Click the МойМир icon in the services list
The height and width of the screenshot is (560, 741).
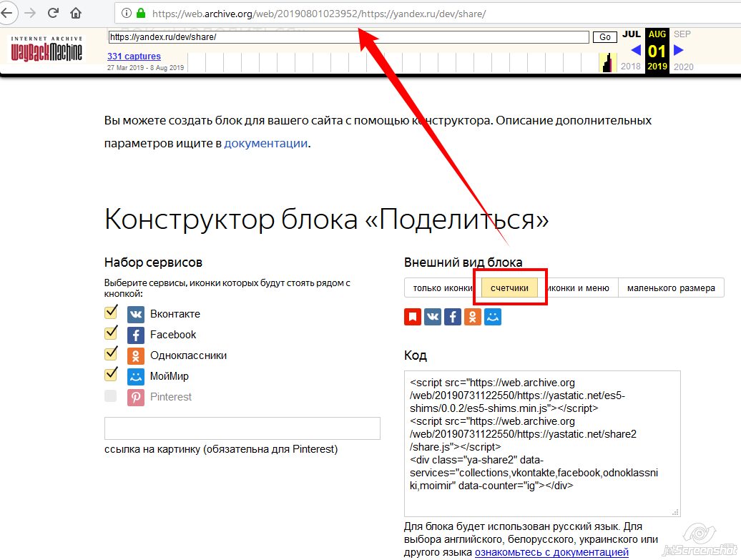click(x=136, y=377)
